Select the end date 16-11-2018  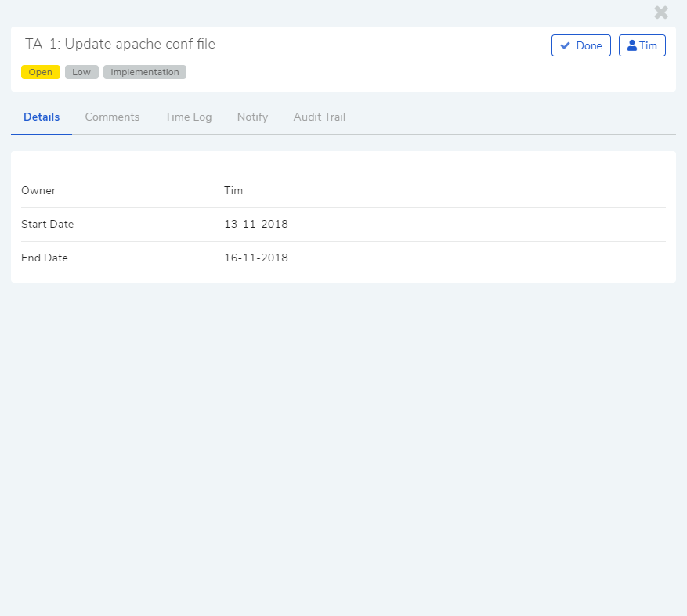tap(256, 258)
